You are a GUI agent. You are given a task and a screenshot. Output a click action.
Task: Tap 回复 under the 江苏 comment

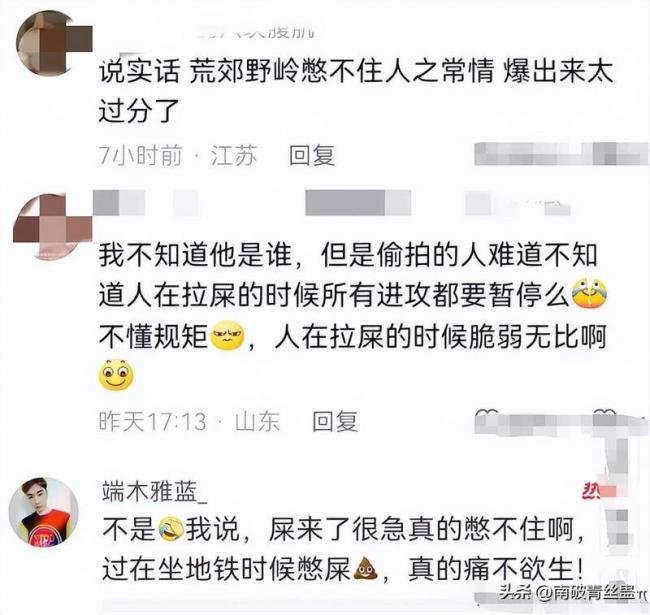coord(312,156)
